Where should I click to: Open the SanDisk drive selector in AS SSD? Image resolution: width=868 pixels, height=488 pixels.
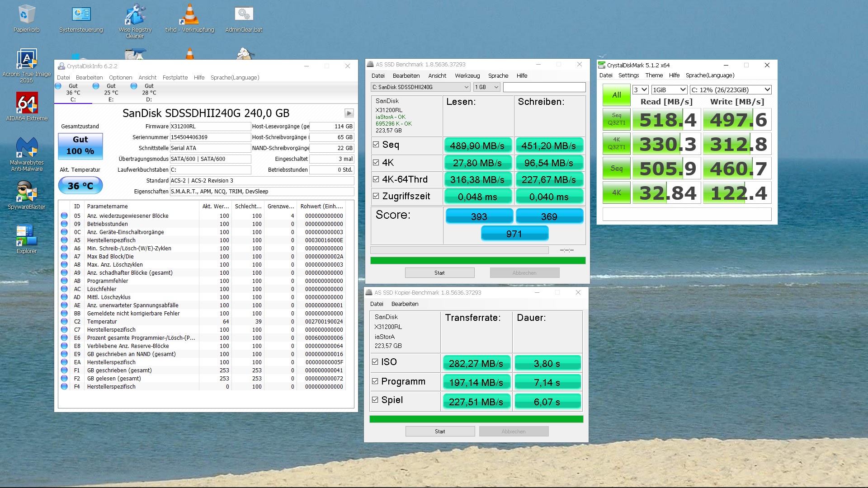tap(420, 87)
